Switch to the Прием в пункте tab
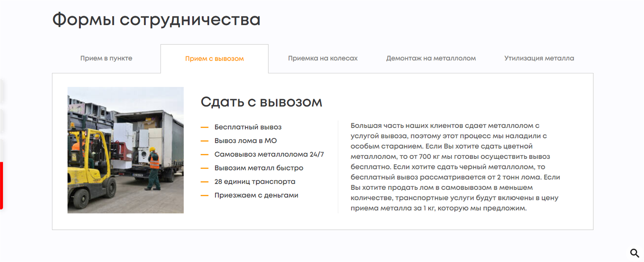Image resolution: width=644 pixels, height=262 pixels. pyautogui.click(x=106, y=58)
